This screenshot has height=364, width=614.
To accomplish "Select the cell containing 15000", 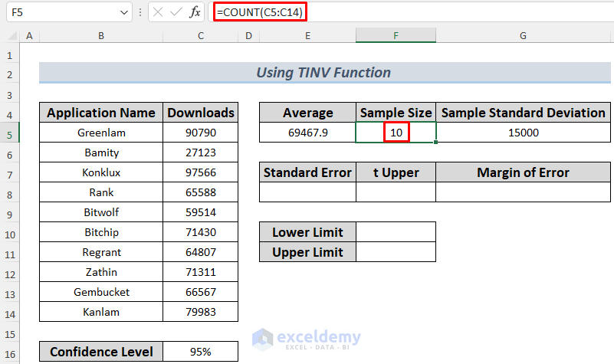I will (x=523, y=133).
